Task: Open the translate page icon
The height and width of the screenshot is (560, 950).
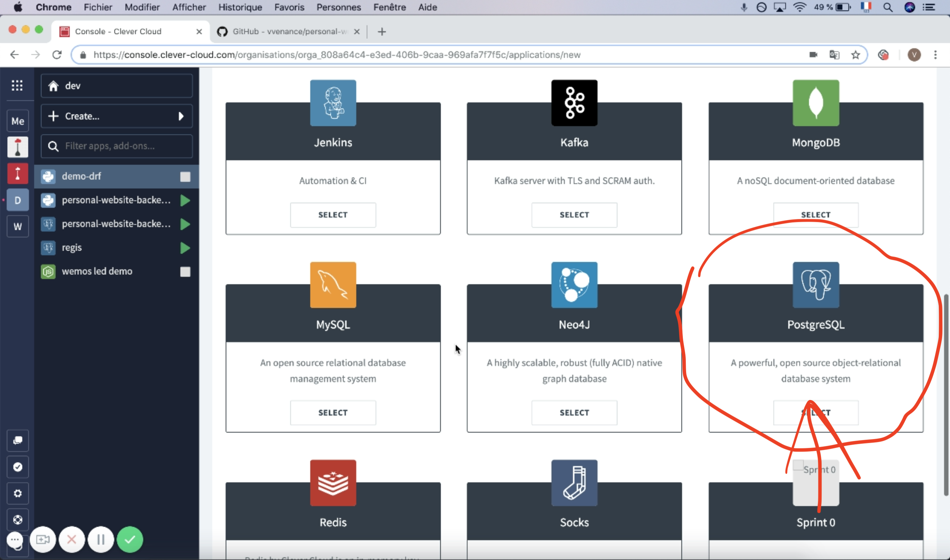Action: pyautogui.click(x=834, y=55)
